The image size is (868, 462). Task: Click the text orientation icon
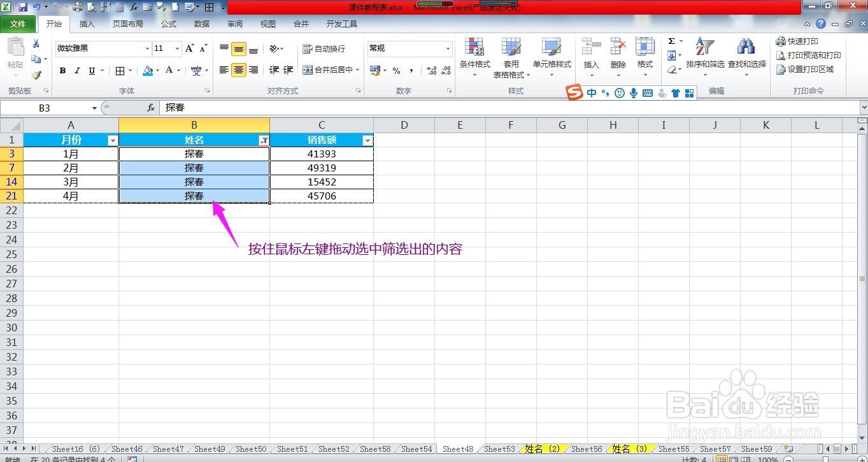[x=274, y=48]
